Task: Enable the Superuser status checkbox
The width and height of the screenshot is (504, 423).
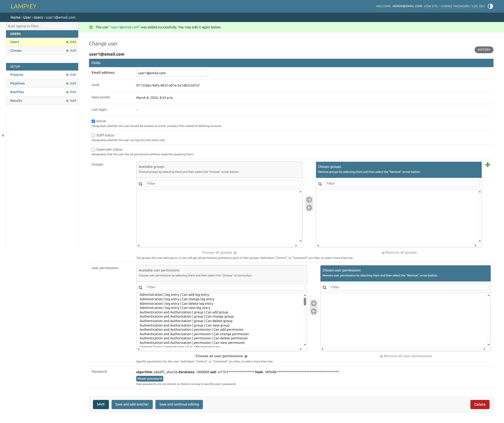Action: [x=93, y=149]
